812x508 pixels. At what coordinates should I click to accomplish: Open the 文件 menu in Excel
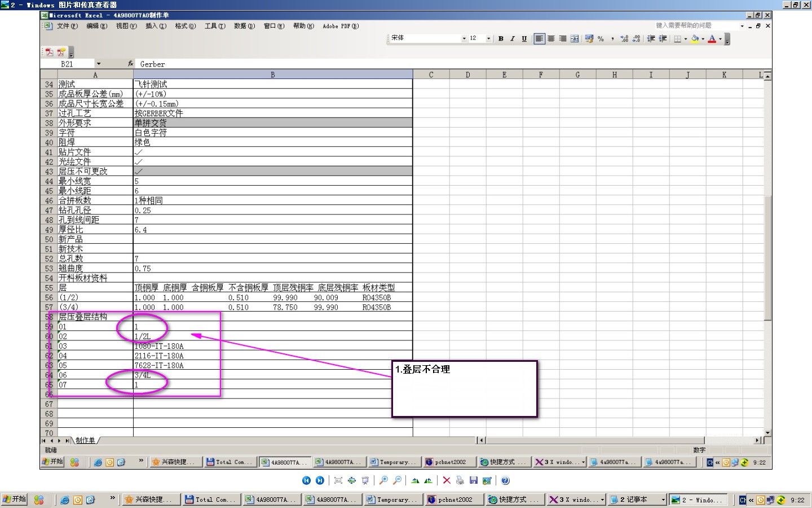(67, 26)
